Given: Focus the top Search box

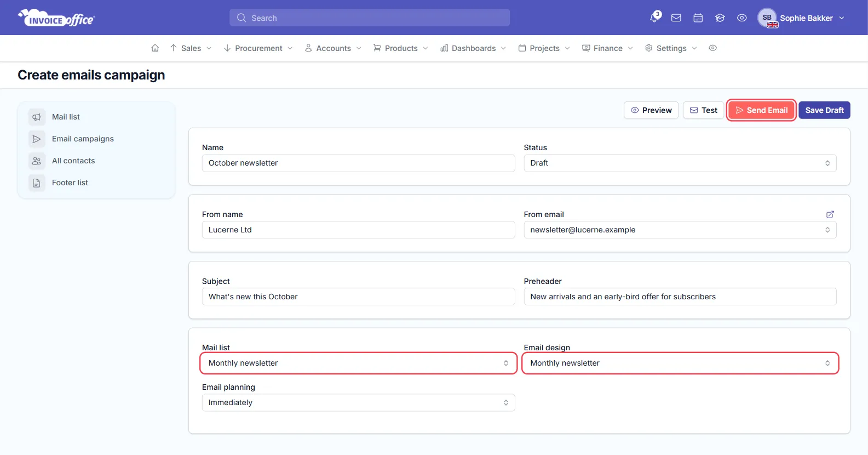Looking at the screenshot, I should (370, 18).
